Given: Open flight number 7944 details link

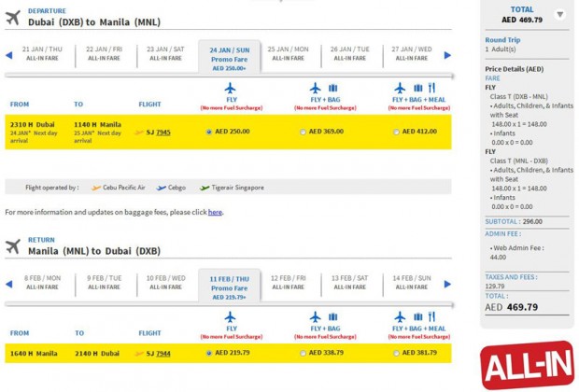Looking at the screenshot, I should 163,354.
